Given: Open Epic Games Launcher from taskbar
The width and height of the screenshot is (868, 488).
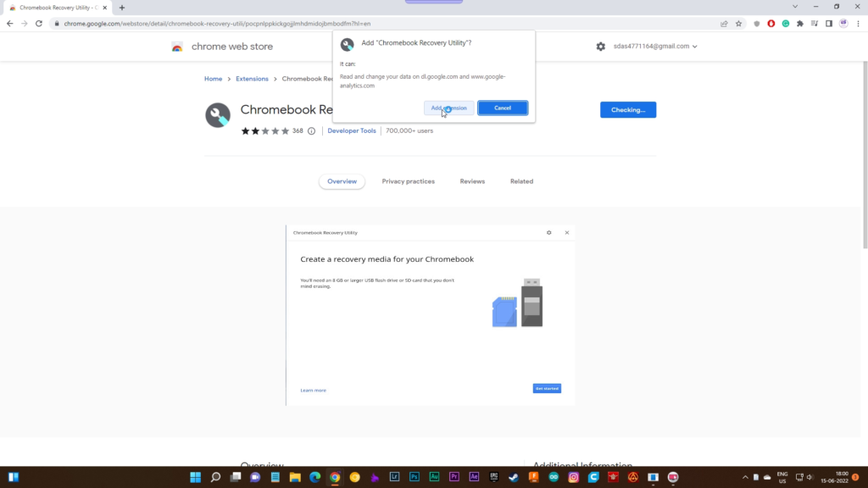Looking at the screenshot, I should (x=494, y=477).
